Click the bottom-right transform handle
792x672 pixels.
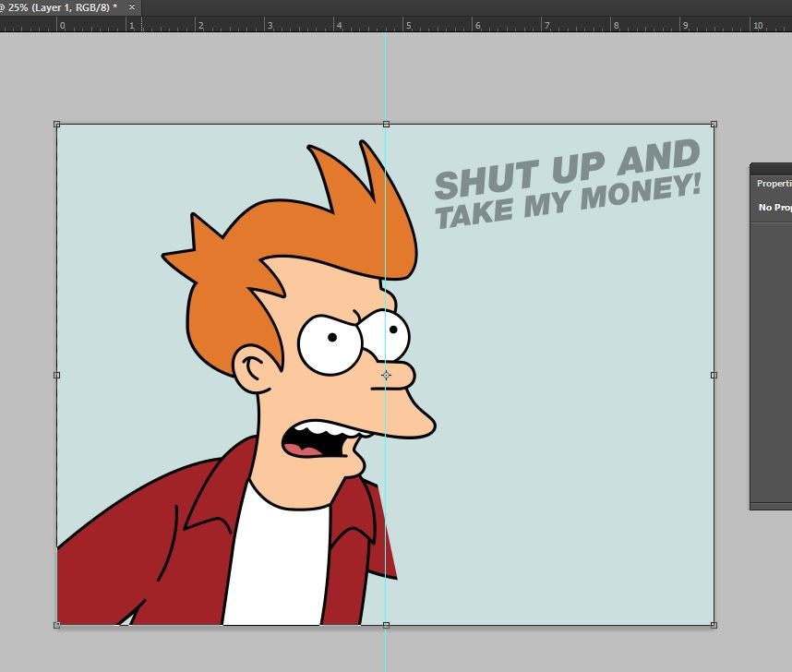click(714, 626)
